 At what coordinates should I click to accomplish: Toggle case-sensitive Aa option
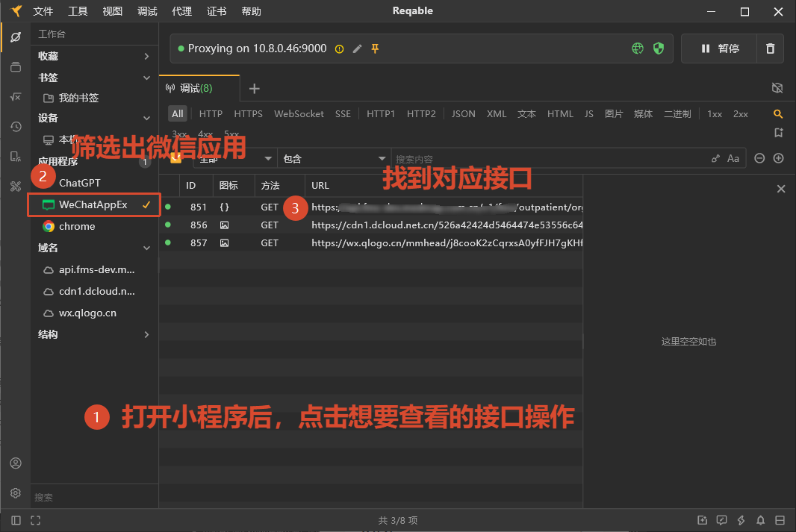click(733, 159)
